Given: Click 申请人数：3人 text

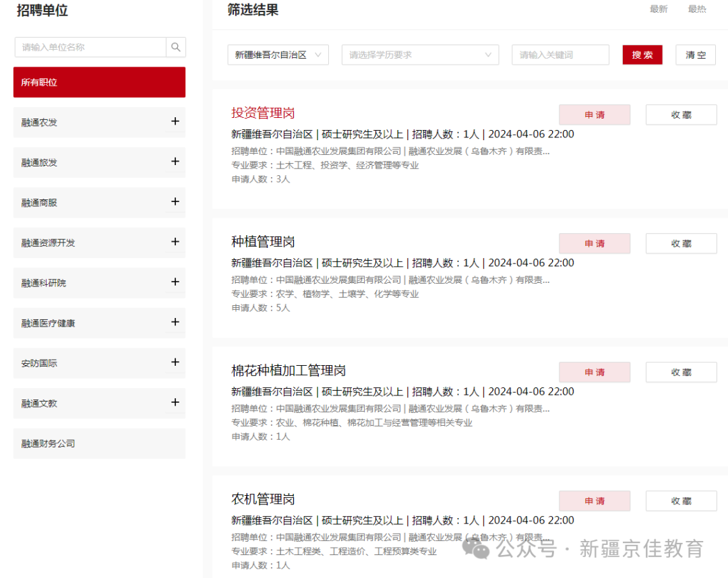Looking at the screenshot, I should tap(260, 179).
